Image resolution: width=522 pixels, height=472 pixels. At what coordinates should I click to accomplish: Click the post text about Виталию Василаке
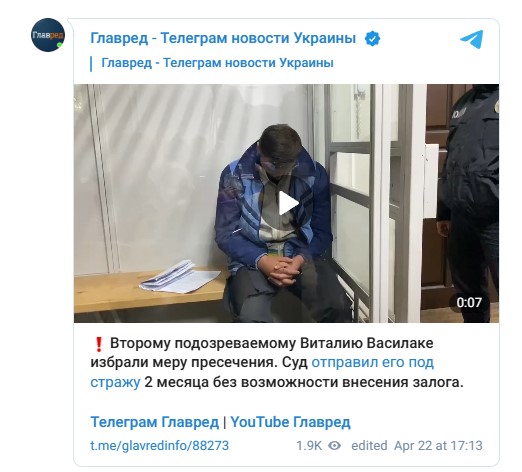pos(277,363)
